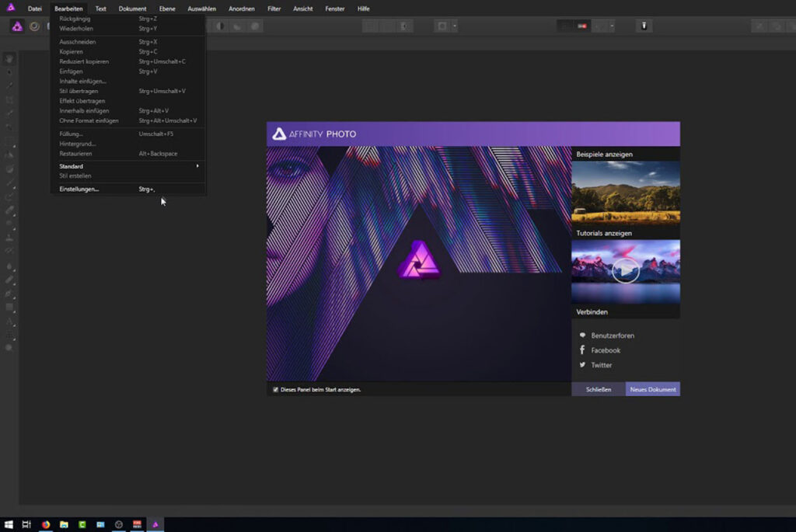The width and height of the screenshot is (796, 532).
Task: Open Firefox from the taskbar
Action: tap(46, 525)
